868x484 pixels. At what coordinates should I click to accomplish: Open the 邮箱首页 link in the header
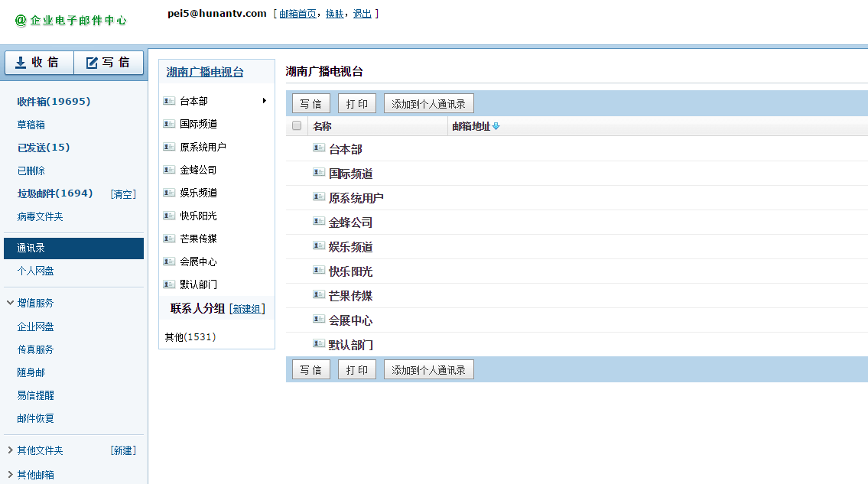tap(297, 14)
